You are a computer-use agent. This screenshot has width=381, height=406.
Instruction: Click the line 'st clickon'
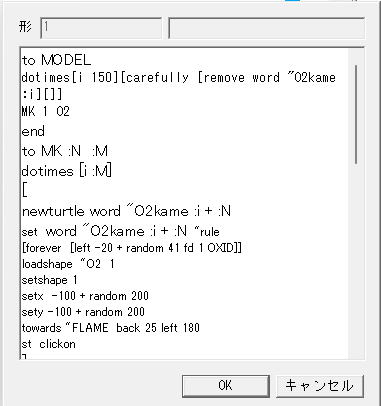coord(49,344)
